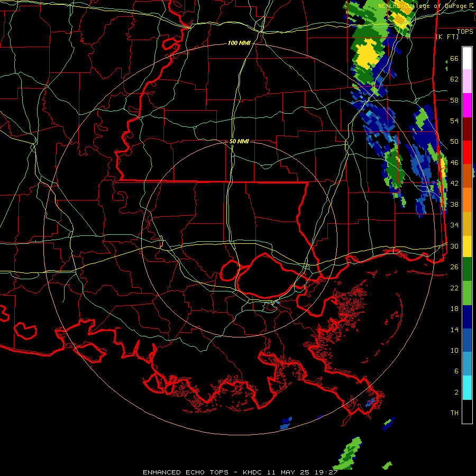Click the '26' legend value
This screenshot has height=476, width=476.
click(x=454, y=267)
